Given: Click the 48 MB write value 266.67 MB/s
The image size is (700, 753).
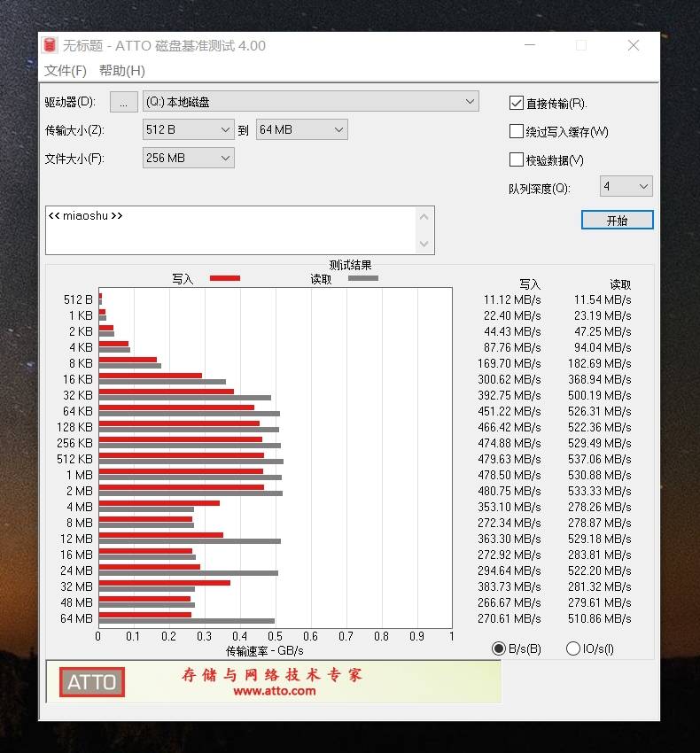Looking at the screenshot, I should (509, 602).
